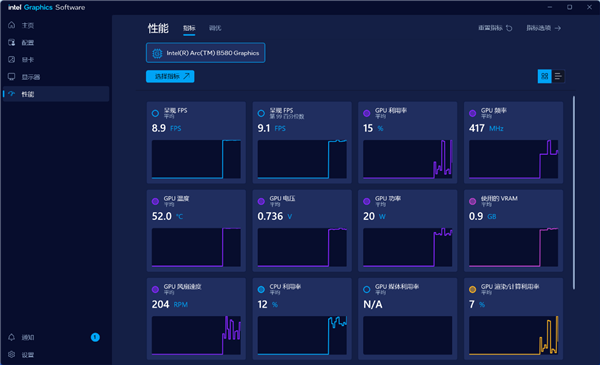Toggle the 52.0 °C GPU temperature circle
Image resolution: width=600 pixels, height=365 pixels.
[155, 201]
